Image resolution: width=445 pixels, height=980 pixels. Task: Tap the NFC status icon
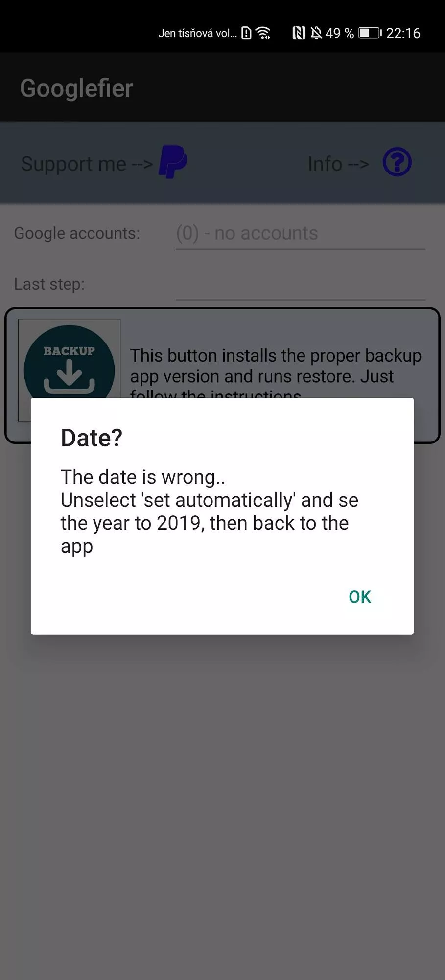(299, 33)
